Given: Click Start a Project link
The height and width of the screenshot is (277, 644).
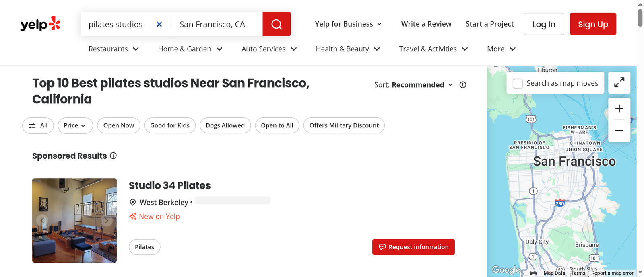Looking at the screenshot, I should click(x=489, y=24).
